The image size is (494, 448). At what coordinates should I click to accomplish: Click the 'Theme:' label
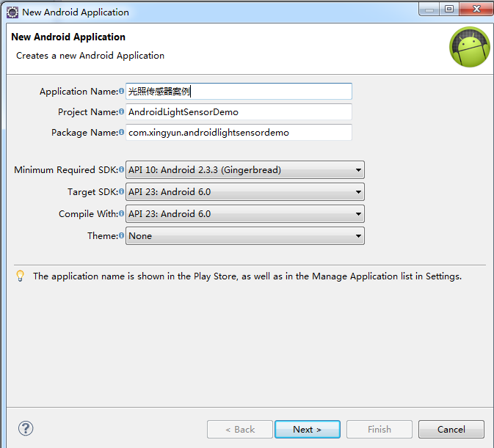tap(103, 235)
